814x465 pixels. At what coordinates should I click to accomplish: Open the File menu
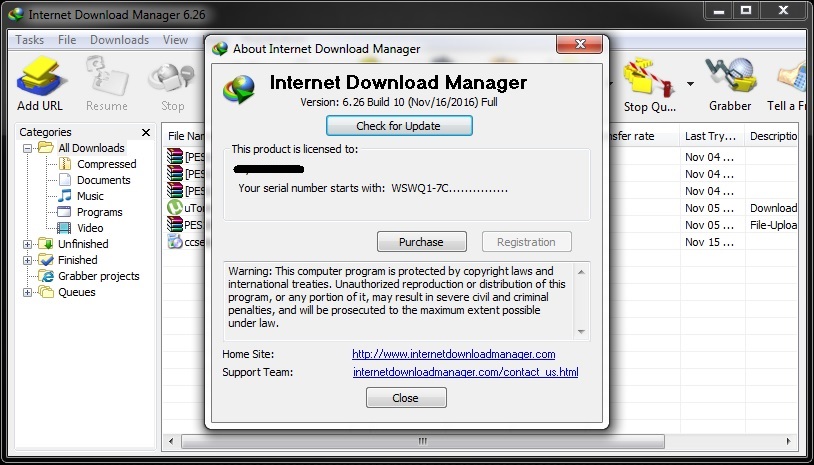tap(67, 40)
